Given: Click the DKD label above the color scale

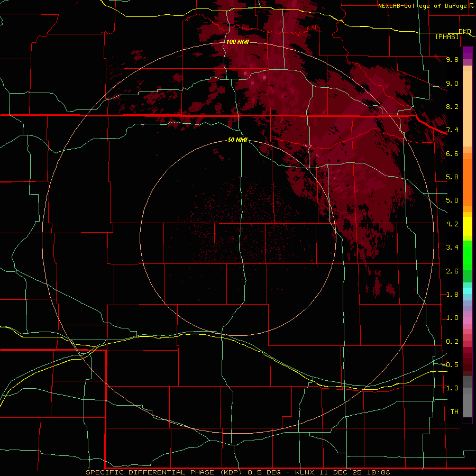Looking at the screenshot, I should [465, 31].
